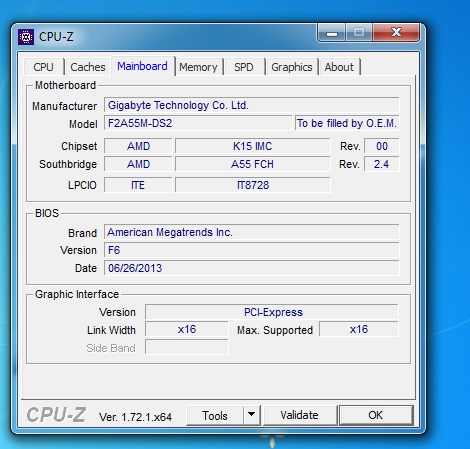Expand the Tools dropdown arrow

(x=252, y=416)
